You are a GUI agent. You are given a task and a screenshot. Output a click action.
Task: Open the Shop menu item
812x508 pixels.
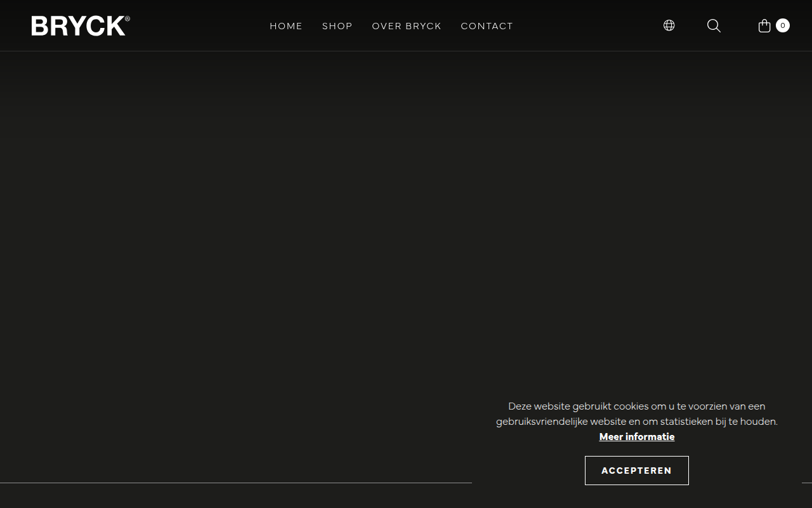point(337,26)
